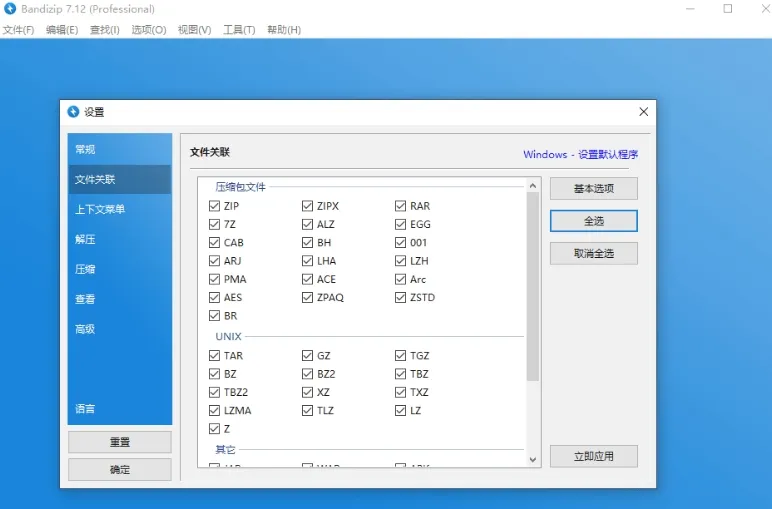Viewport: 772px width, 509px height.
Task: Toggle the LZ checkbox
Action: pos(400,410)
